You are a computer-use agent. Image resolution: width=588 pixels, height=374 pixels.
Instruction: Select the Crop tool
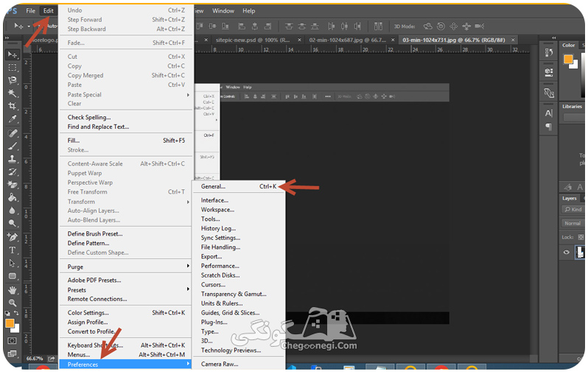(13, 106)
